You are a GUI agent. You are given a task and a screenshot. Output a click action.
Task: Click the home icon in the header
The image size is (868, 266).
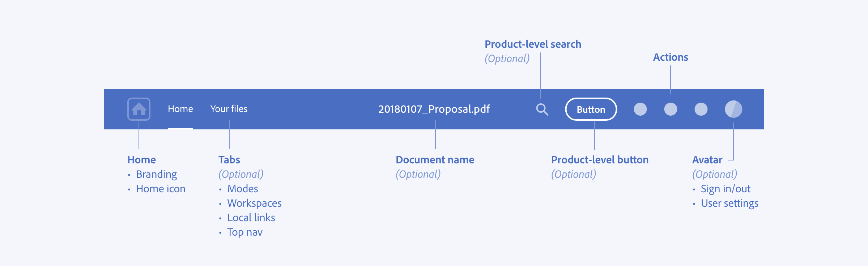pos(139,109)
